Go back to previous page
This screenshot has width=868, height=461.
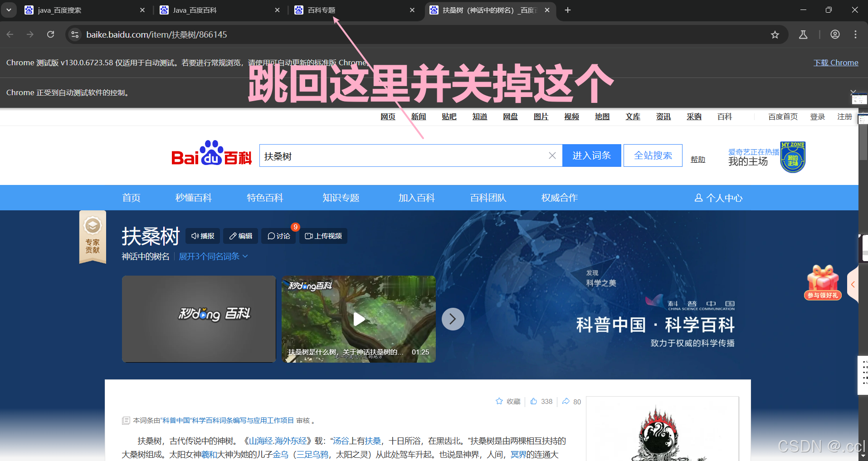point(10,34)
